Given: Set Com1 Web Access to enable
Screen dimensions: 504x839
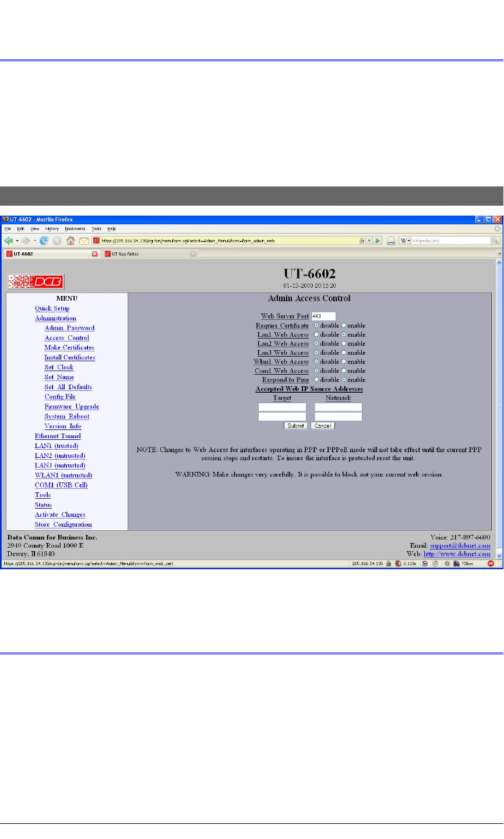Looking at the screenshot, I should point(344,371).
